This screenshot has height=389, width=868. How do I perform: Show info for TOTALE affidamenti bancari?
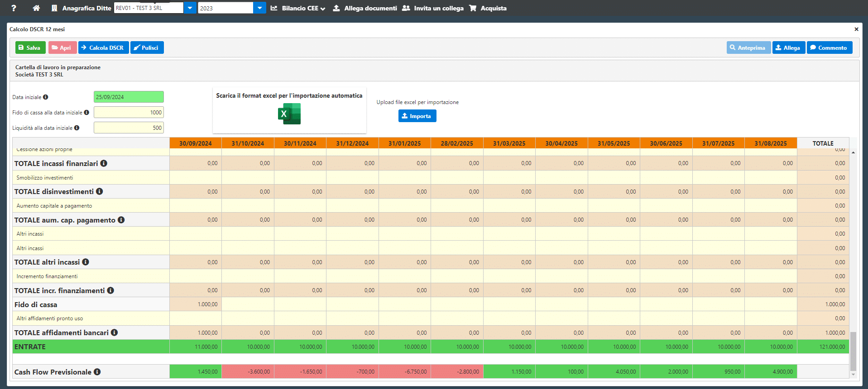(115, 332)
